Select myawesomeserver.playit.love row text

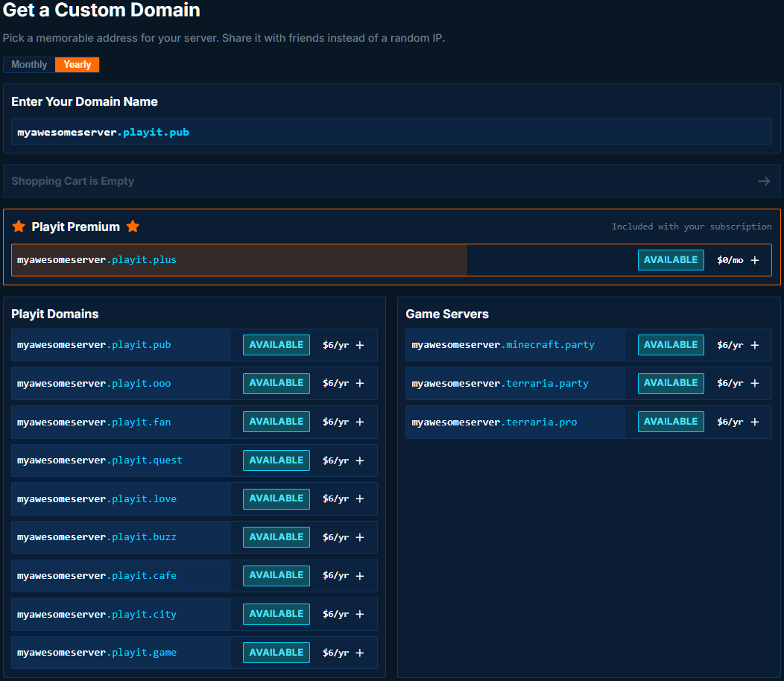point(96,499)
